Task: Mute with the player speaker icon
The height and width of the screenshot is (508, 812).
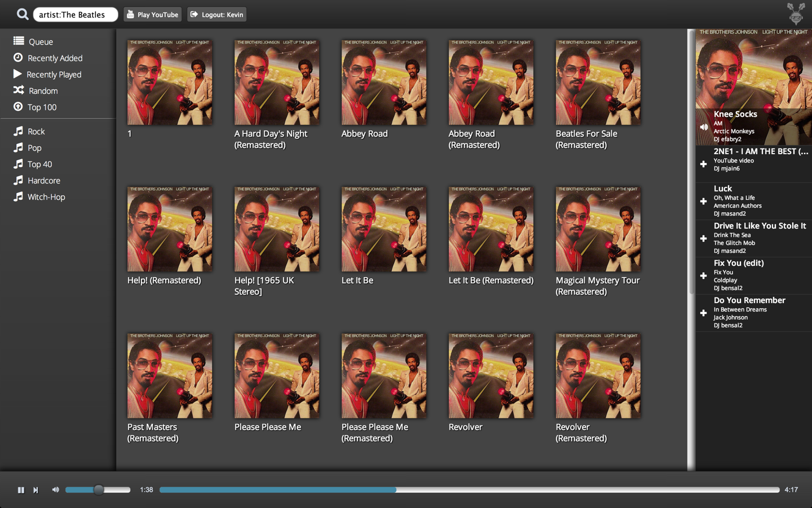Action: (x=55, y=490)
